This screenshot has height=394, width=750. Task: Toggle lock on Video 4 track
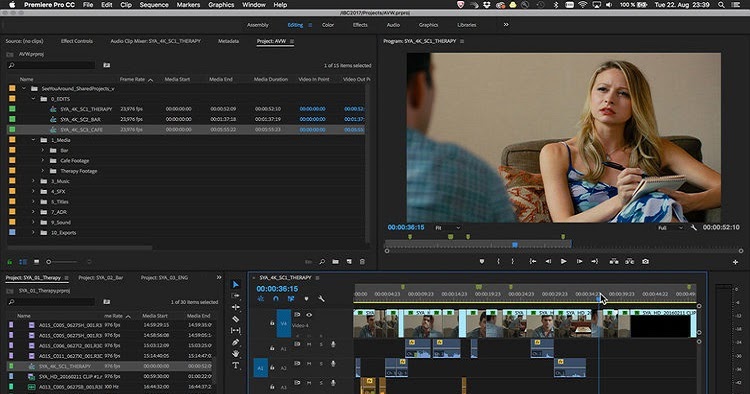(272, 323)
